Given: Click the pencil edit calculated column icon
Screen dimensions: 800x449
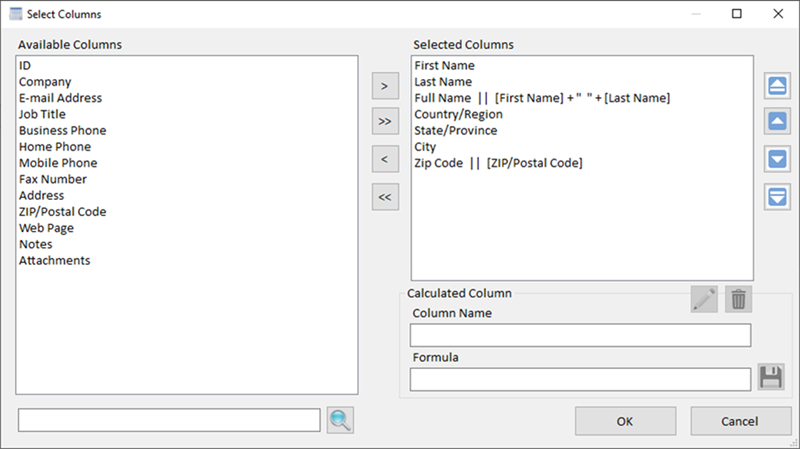Looking at the screenshot, I should [x=704, y=299].
